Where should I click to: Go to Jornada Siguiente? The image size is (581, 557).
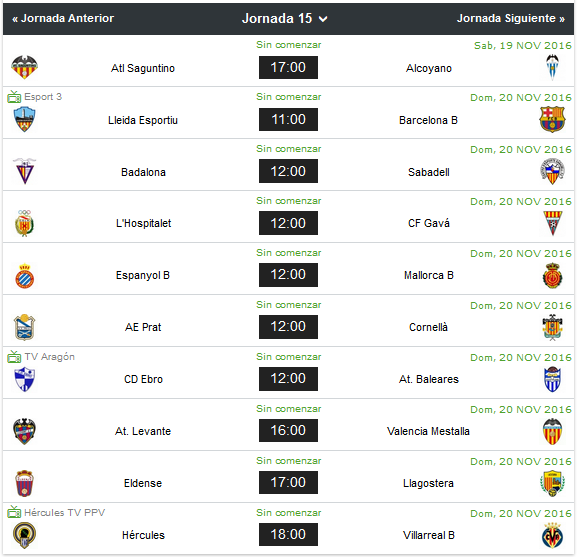click(x=511, y=18)
